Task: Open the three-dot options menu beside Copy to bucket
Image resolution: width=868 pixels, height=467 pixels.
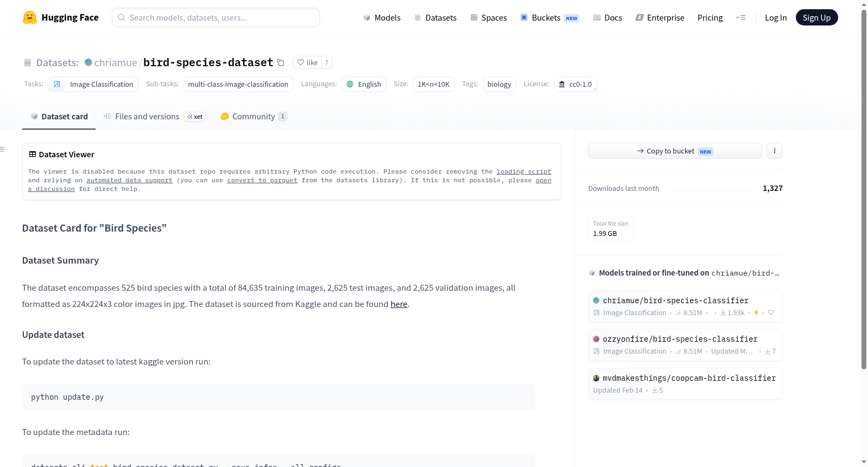Action: click(775, 151)
